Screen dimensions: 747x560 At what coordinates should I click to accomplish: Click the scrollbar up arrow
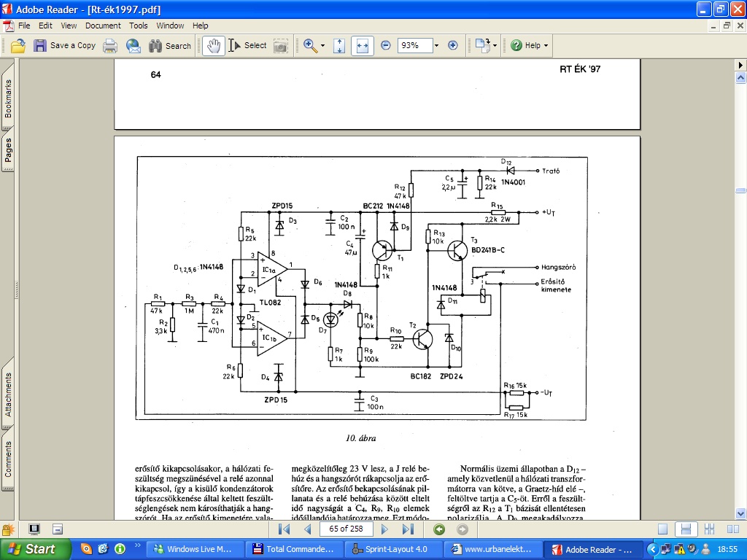[740, 77]
